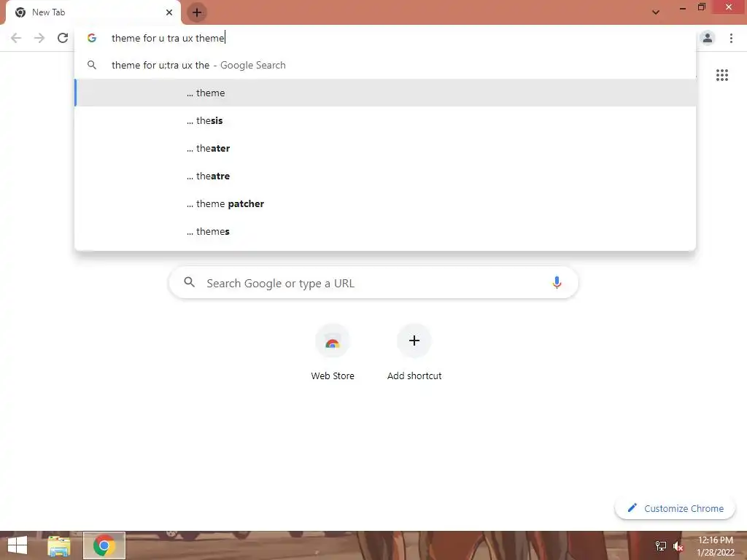Click the address bar text field
Screen dimensions: 747x560
(385, 38)
